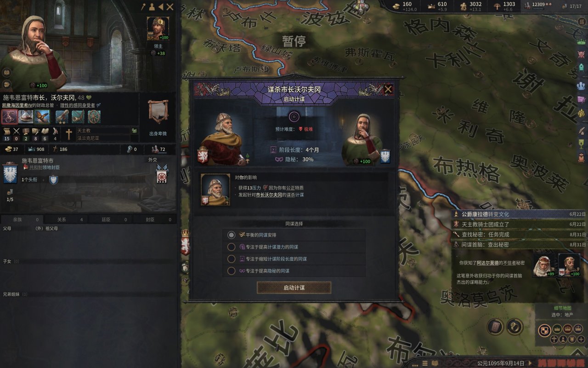
Task: Choose 专注于提高隐秘的同谋 option
Action: point(294,271)
